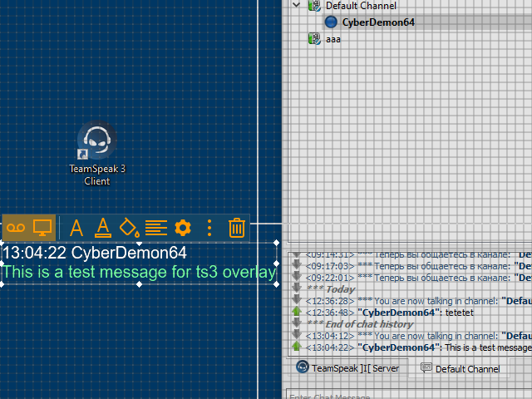Click the '*** Today' chat history marker
The height and width of the screenshot is (399, 532).
pos(331,289)
